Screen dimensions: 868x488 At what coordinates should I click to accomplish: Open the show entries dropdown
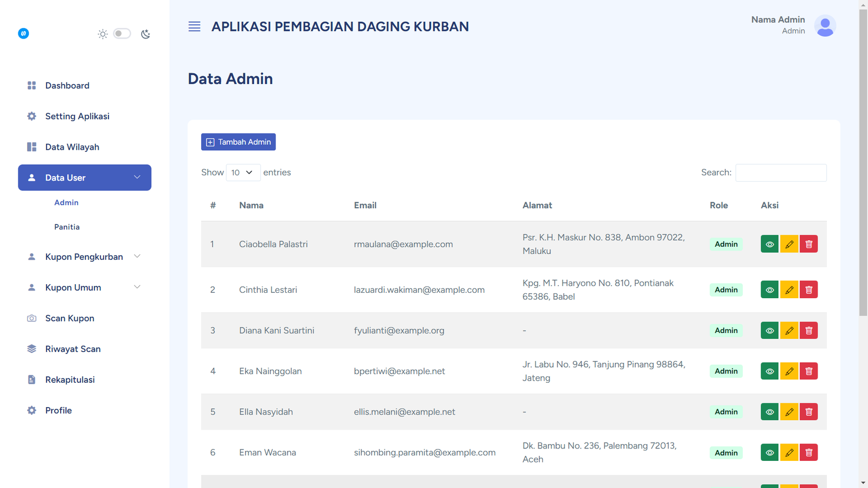click(242, 172)
